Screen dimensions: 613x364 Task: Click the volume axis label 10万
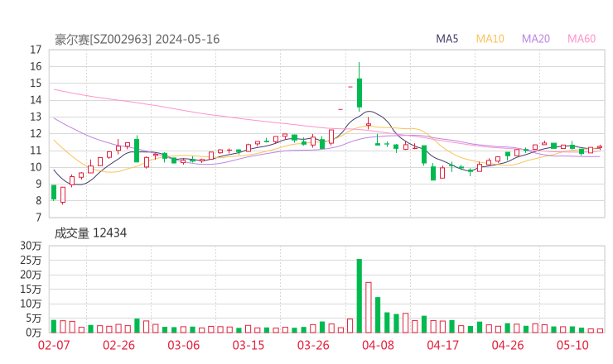pos(31,304)
